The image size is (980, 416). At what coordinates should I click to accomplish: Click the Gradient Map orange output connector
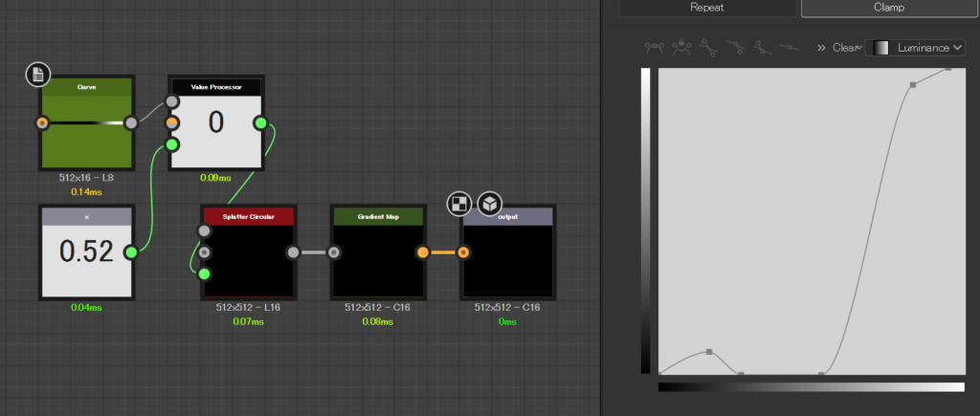[x=422, y=252]
